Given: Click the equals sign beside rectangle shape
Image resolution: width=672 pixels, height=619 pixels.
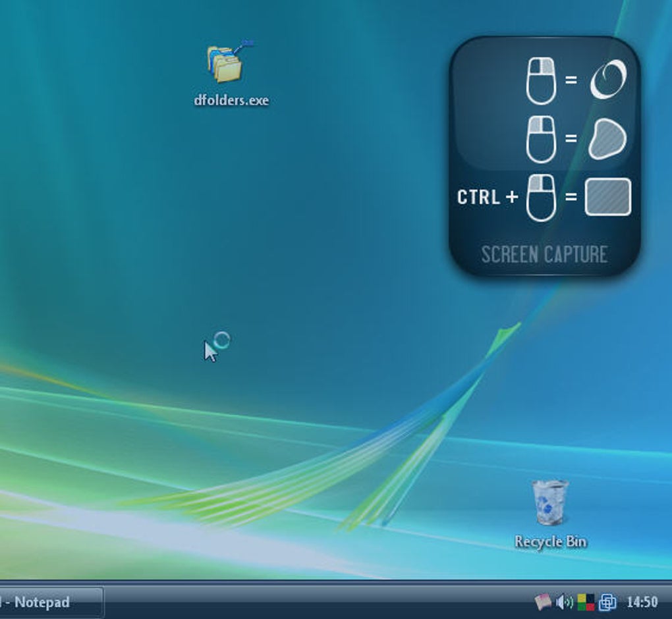Looking at the screenshot, I should coord(571,197).
